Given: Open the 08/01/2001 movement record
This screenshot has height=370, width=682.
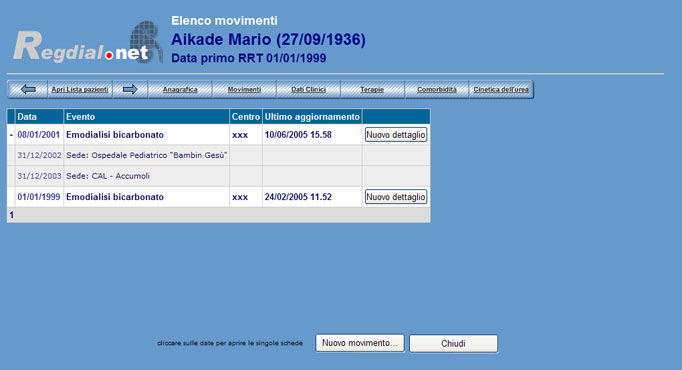Looking at the screenshot, I should tap(38, 135).
